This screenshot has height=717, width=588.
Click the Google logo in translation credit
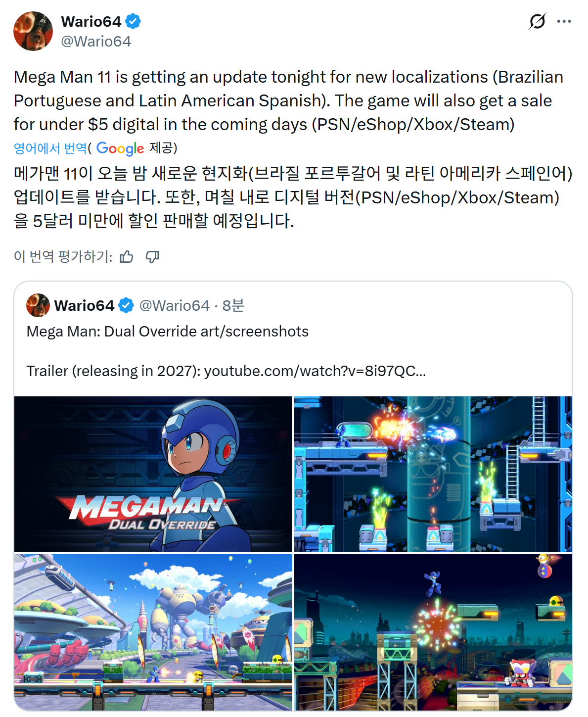(120, 148)
